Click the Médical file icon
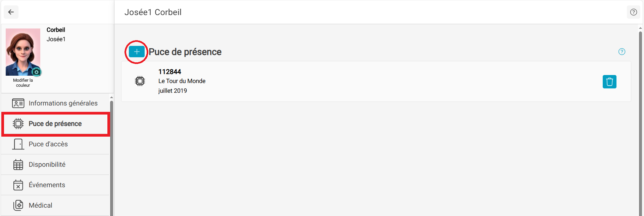Viewport: 644px width, 216px height. (x=18, y=205)
